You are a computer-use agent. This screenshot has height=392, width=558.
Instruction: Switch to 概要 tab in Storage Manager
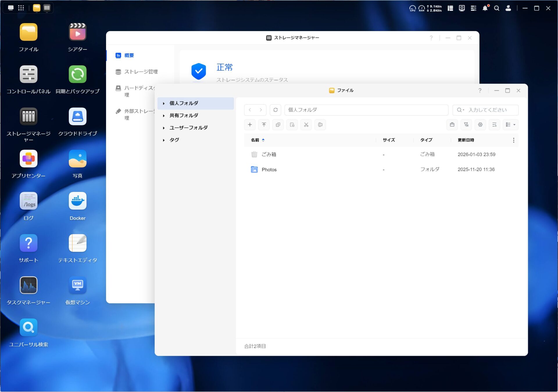tap(129, 55)
